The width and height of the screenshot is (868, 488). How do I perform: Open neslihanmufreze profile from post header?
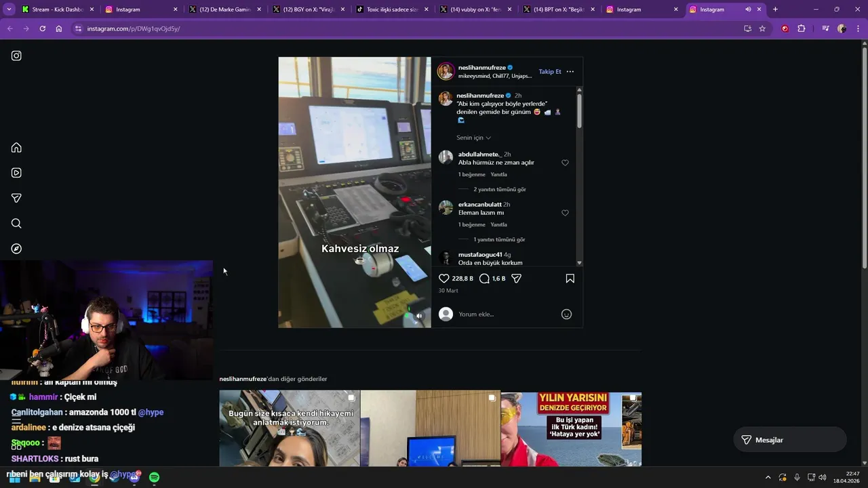[481, 68]
